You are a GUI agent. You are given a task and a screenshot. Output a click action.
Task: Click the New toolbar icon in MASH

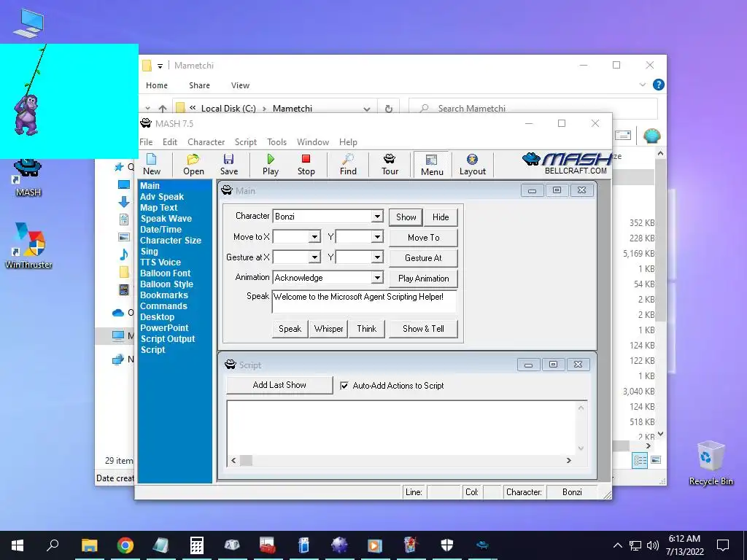pos(152,165)
